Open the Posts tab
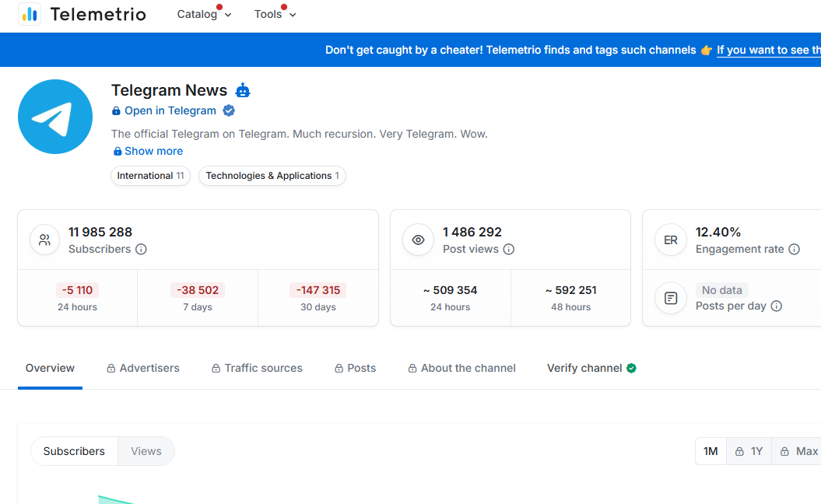Screen dimensions: 821x504 355,369
